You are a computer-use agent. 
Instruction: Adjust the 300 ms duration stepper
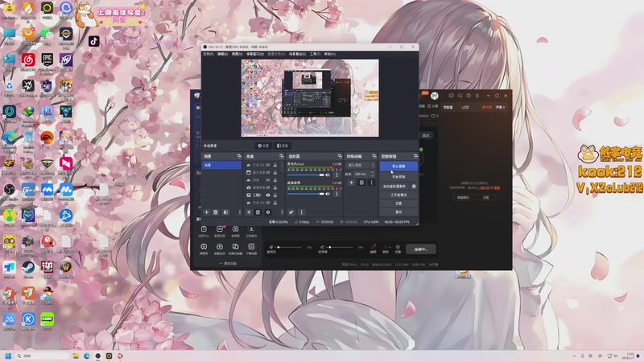[x=373, y=174]
